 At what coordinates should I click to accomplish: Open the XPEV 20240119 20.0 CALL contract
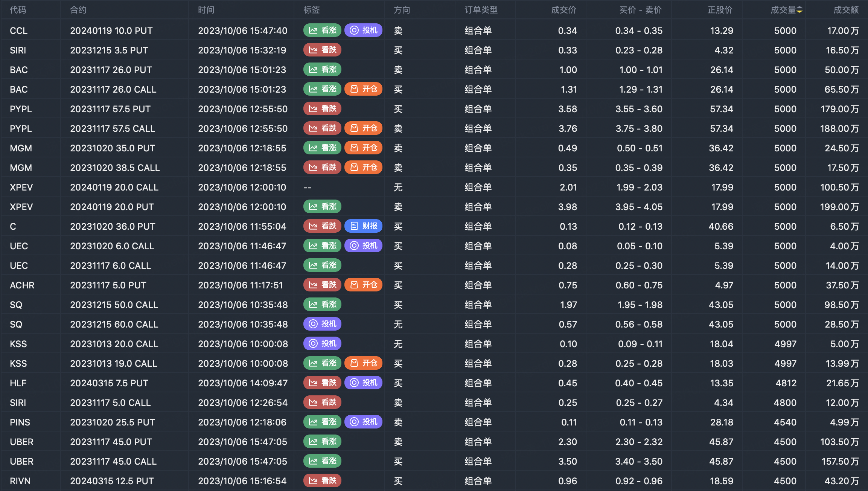coord(114,188)
